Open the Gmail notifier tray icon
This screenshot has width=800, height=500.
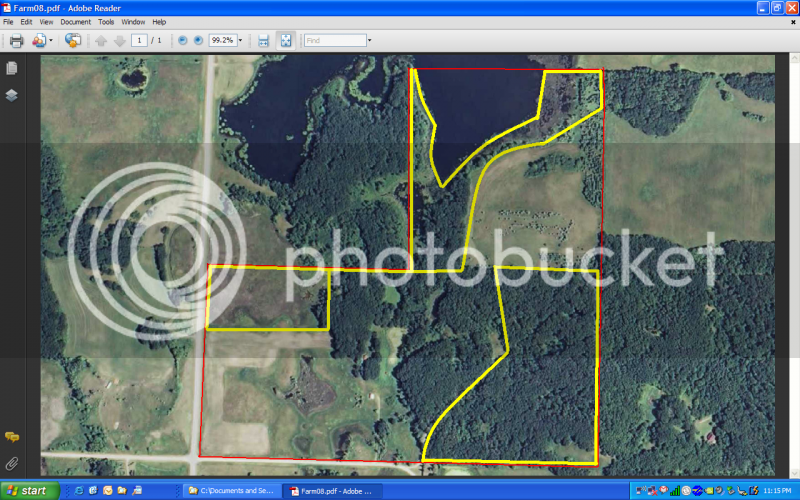click(664, 490)
